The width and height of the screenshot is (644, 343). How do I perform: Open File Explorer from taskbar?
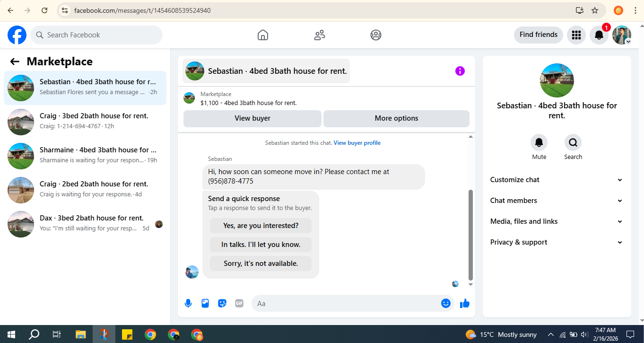click(x=80, y=334)
